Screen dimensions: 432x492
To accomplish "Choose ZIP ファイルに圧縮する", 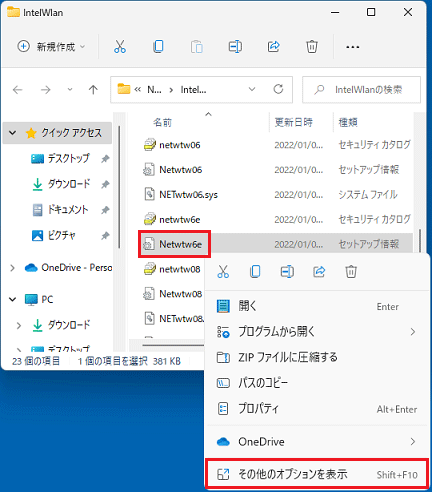I will pyautogui.click(x=316, y=357).
